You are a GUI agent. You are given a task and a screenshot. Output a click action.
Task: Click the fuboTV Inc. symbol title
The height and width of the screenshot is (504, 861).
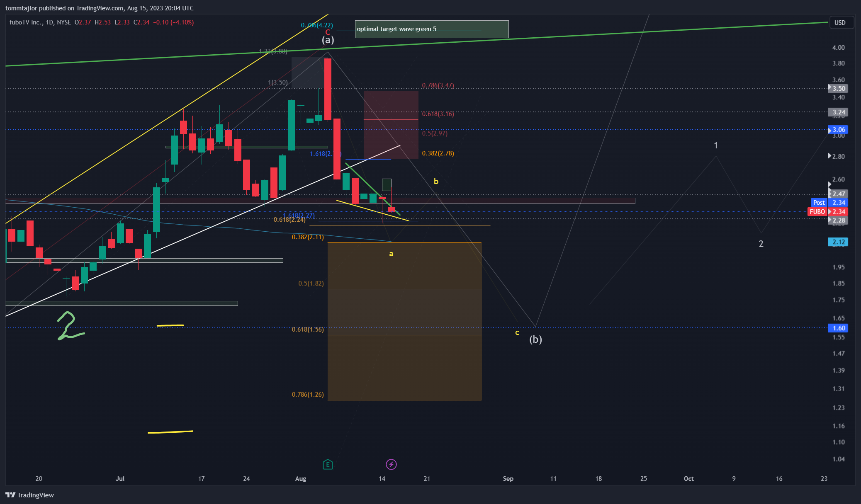pos(26,22)
